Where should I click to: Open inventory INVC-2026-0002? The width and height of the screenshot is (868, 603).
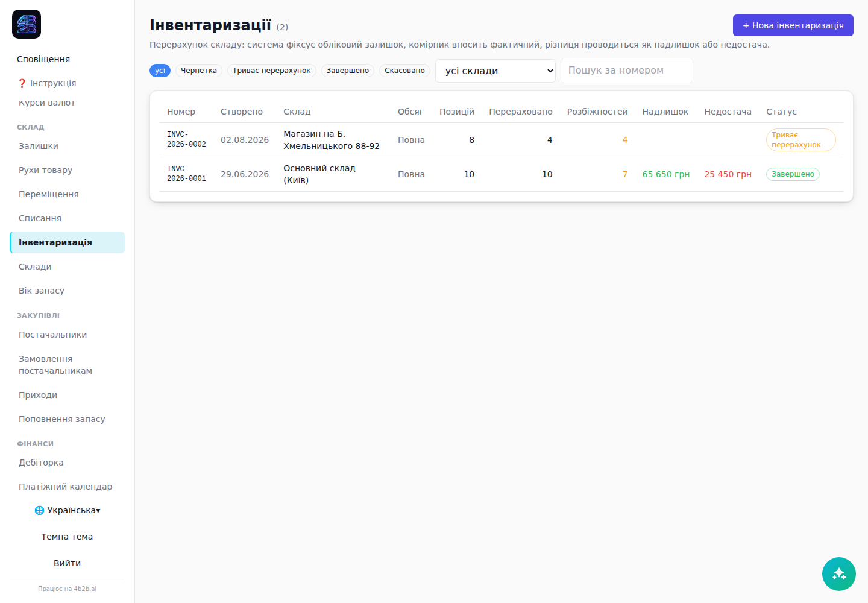[186, 139]
